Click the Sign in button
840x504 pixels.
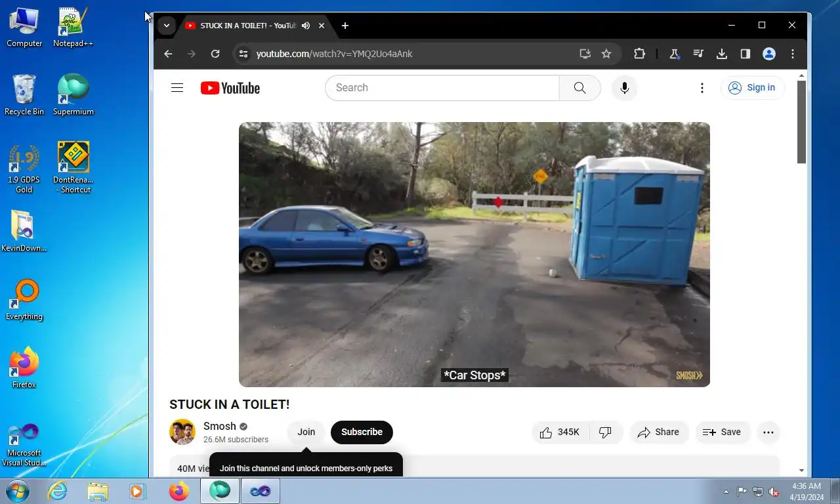(x=753, y=88)
